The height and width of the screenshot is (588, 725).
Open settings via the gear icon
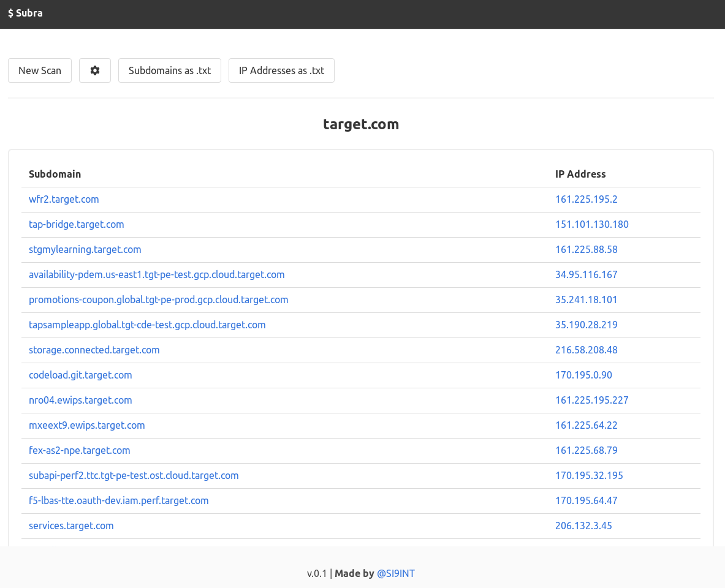(x=95, y=70)
